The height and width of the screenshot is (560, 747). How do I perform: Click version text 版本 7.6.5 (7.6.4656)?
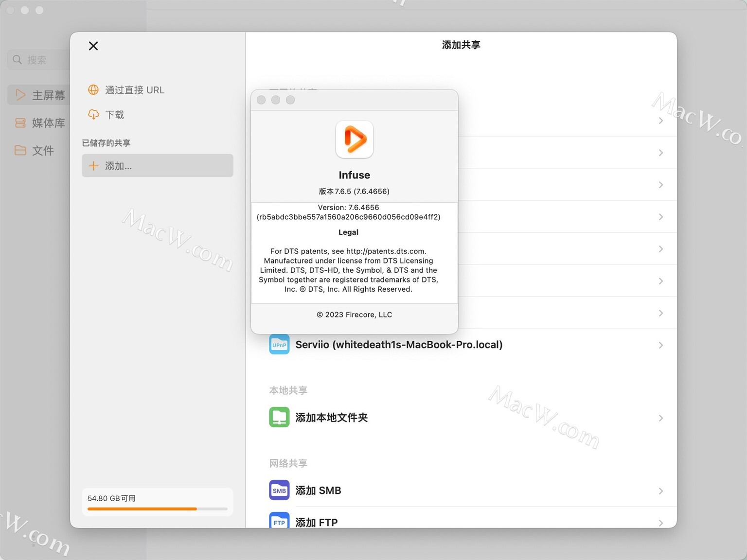click(355, 192)
